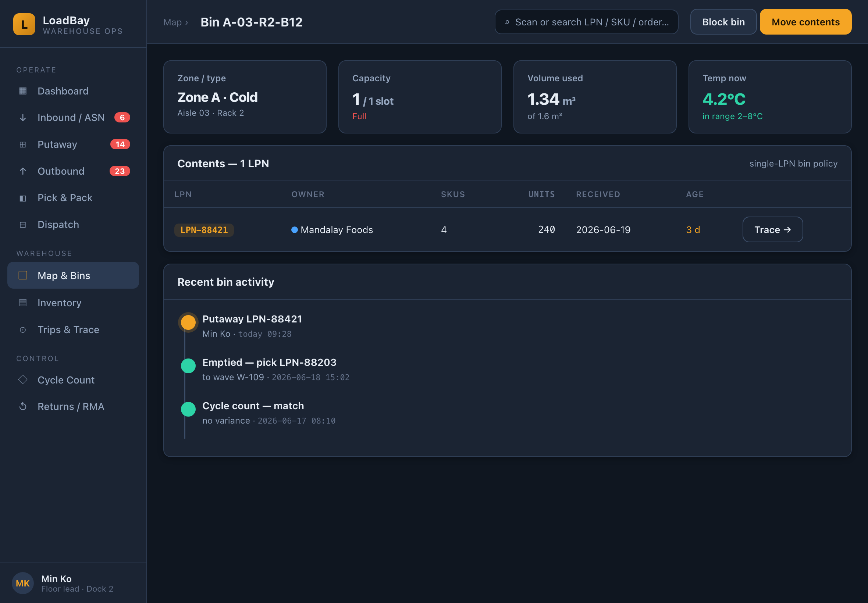Open the Inventory page
The image size is (868, 603).
[x=73, y=303]
